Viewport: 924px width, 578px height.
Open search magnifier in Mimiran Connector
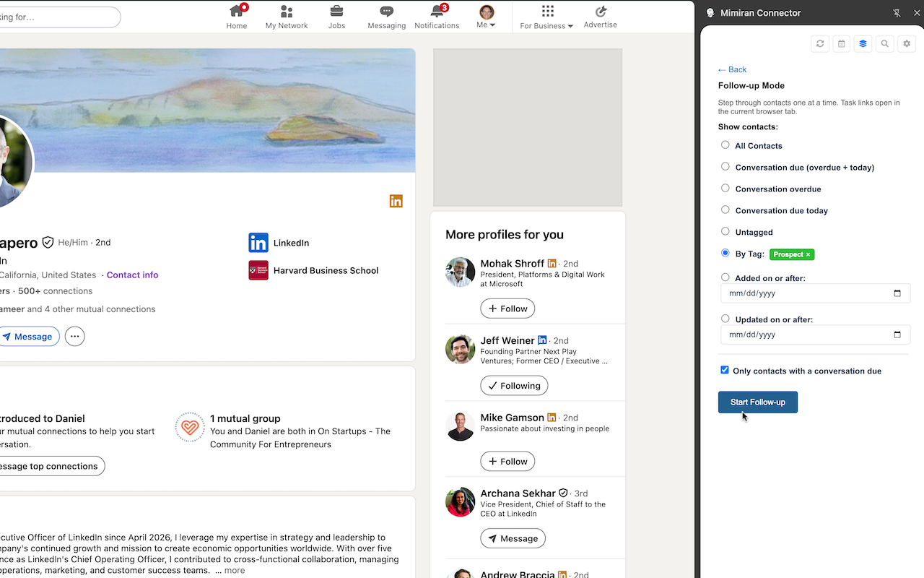pos(885,44)
